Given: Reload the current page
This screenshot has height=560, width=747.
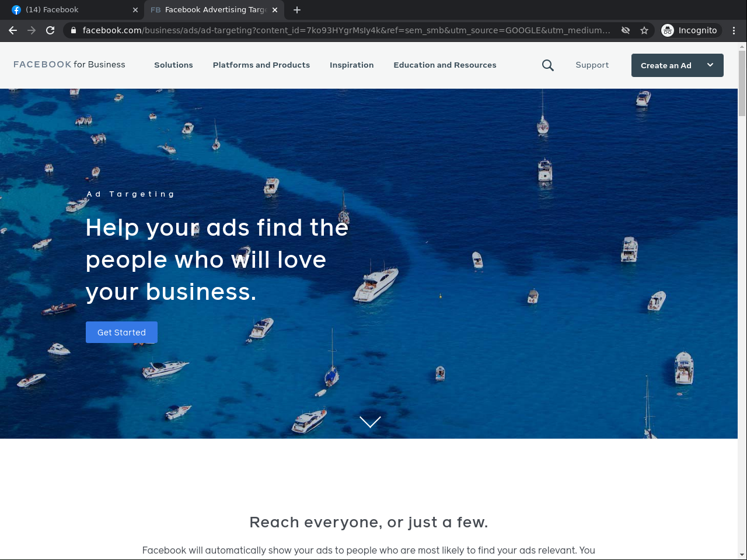Looking at the screenshot, I should click(x=50, y=30).
